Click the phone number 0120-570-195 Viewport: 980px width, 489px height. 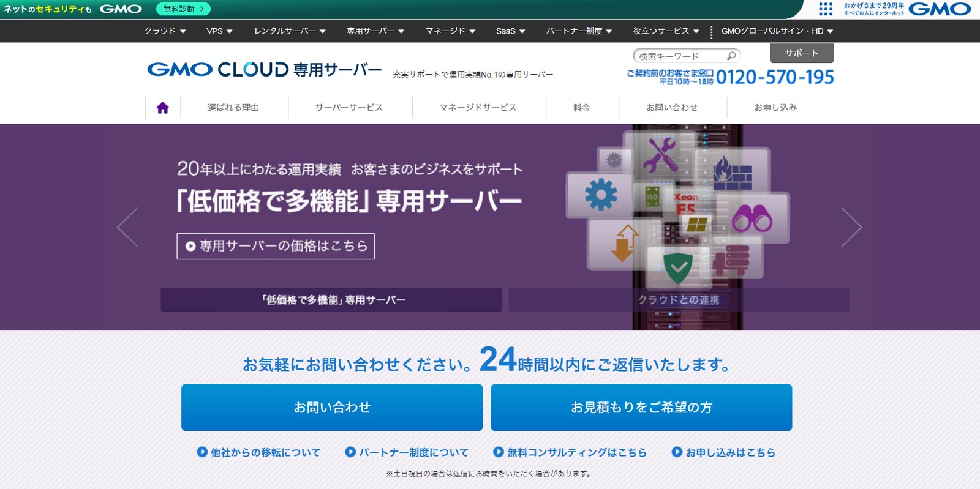775,77
